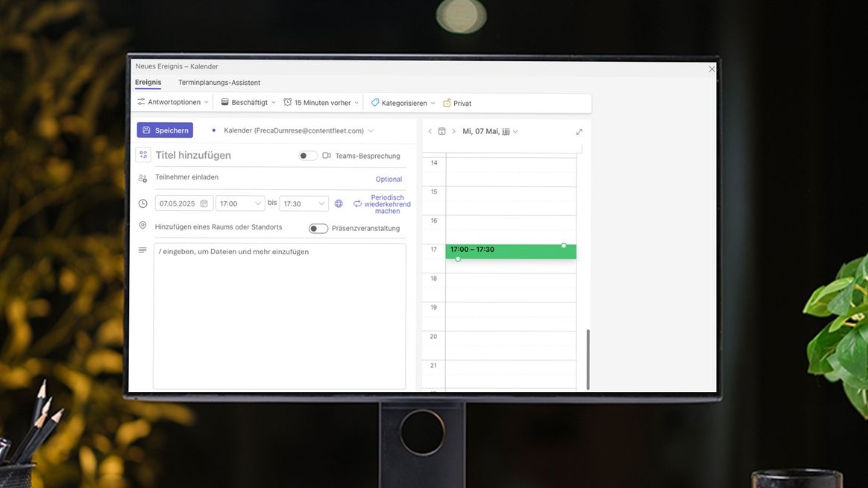The width and height of the screenshot is (868, 488).
Task: Open the Kategorisieren dropdown
Action: click(x=403, y=103)
